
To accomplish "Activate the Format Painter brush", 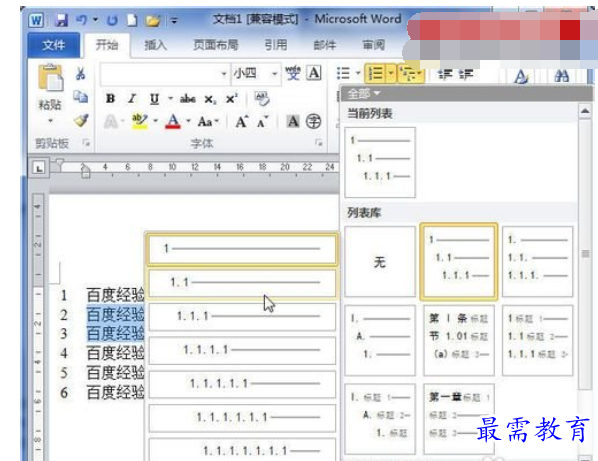I will click(81, 120).
